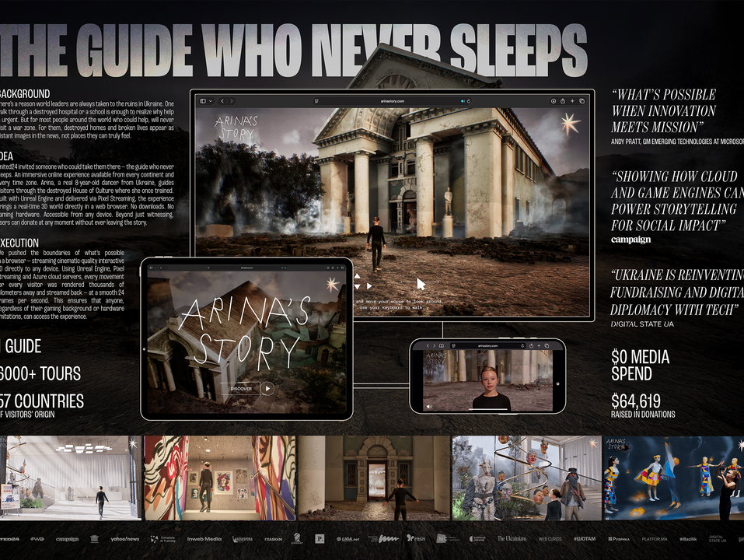Click arinastory.com address field on the phone
The width and height of the screenshot is (744, 560).
pyautogui.click(x=487, y=346)
